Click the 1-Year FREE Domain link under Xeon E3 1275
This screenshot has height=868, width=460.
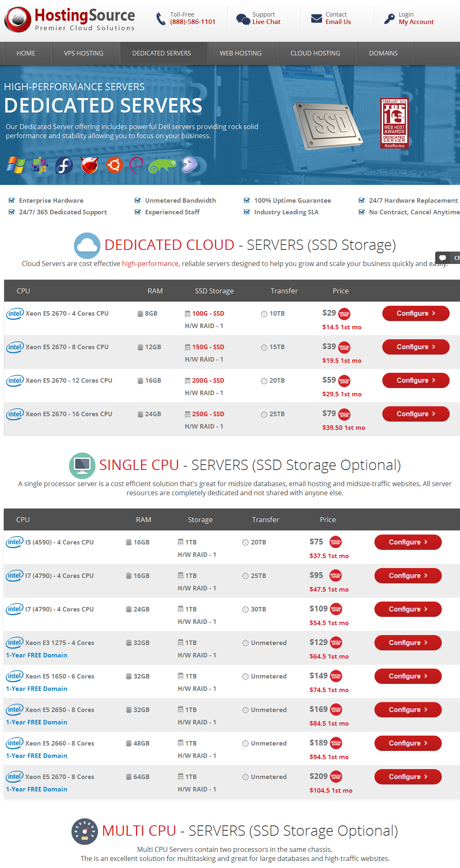pos(37,655)
